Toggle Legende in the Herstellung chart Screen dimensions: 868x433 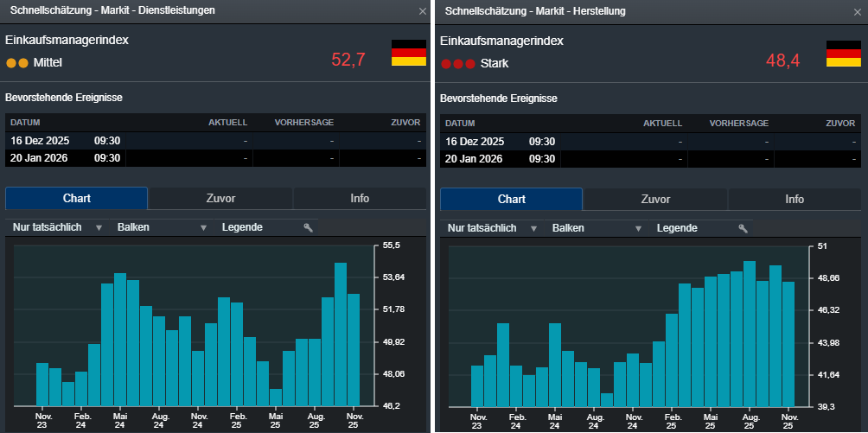click(x=677, y=228)
